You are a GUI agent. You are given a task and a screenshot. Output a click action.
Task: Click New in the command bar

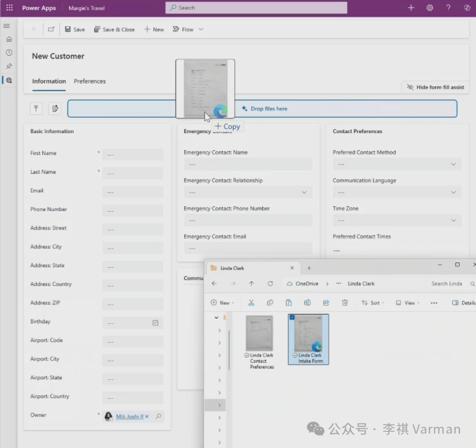click(x=154, y=29)
